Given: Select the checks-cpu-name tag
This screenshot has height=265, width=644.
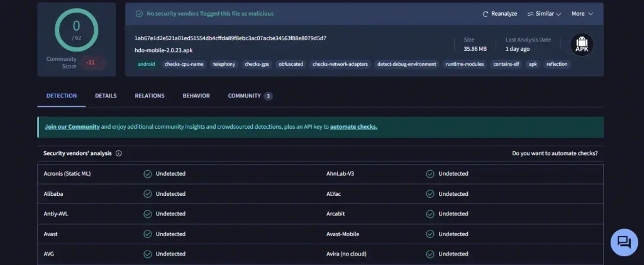Looking at the screenshot, I should point(184,65).
